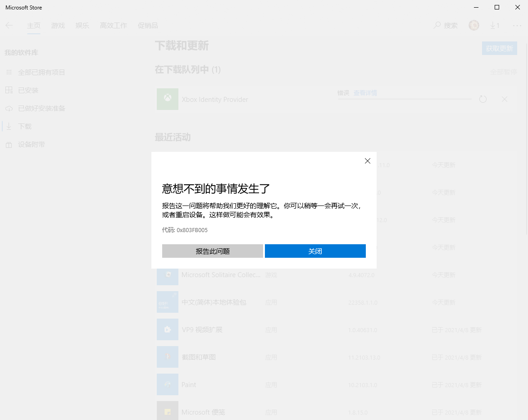
Task: Click the 截图和草图 app icon
Action: [x=167, y=357]
